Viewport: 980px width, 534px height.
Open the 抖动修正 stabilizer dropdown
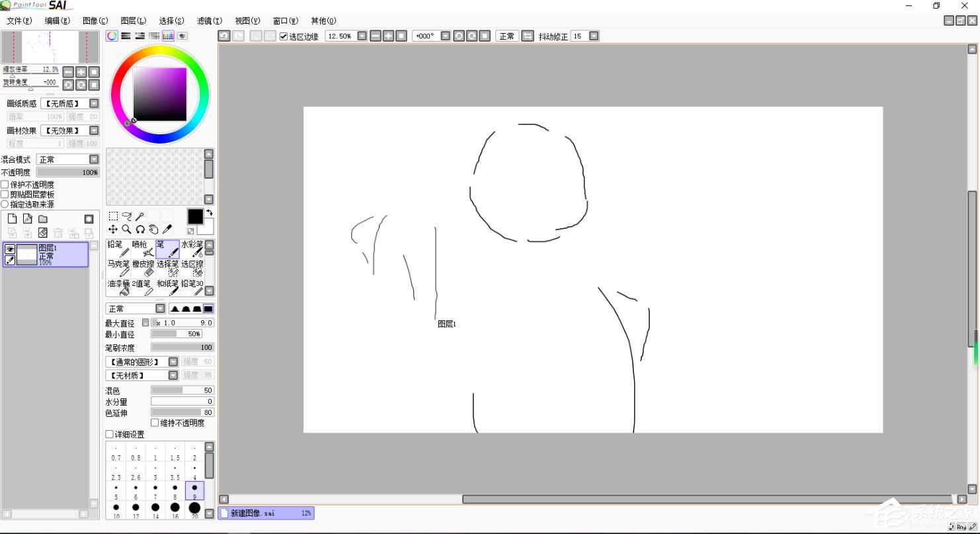(594, 36)
